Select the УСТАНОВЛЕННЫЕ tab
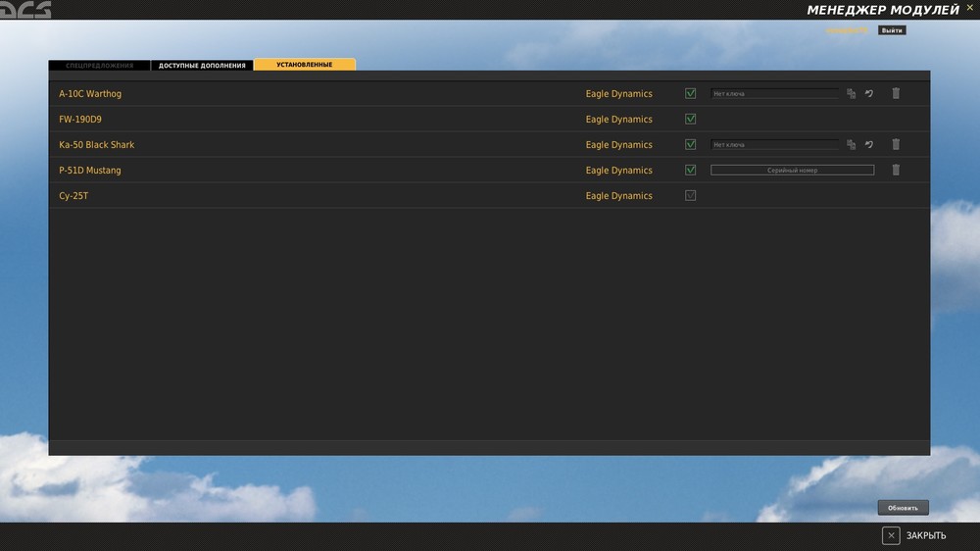Image resolution: width=980 pixels, height=551 pixels. point(305,65)
